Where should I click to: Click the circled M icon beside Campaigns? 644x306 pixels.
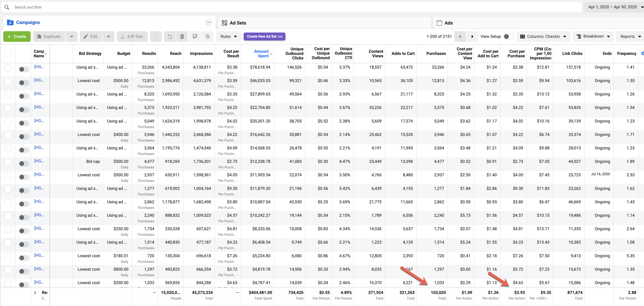coord(209,23)
